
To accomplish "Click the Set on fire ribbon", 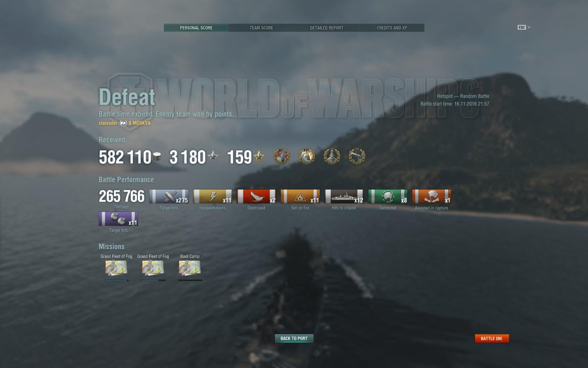I will (x=300, y=197).
